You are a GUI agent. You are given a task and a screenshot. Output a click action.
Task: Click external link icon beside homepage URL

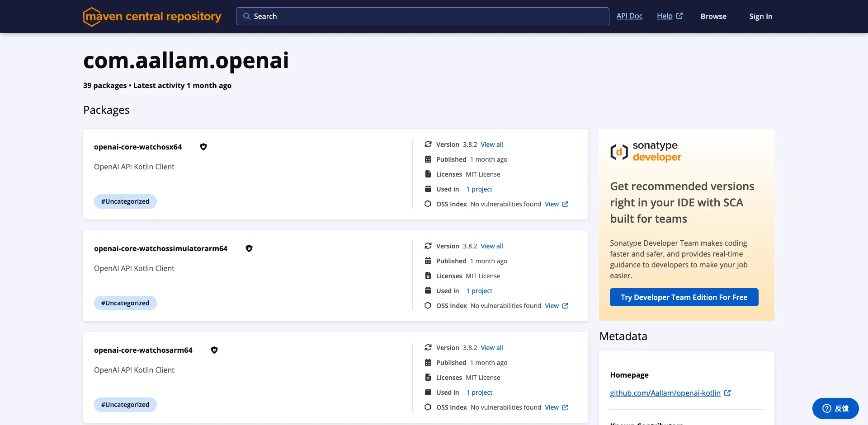click(727, 393)
